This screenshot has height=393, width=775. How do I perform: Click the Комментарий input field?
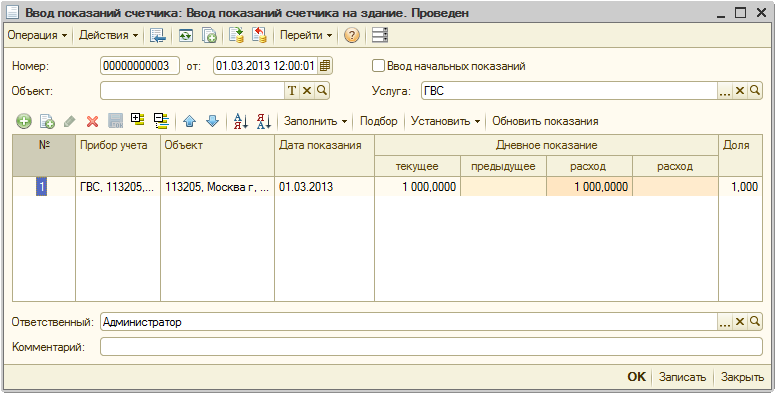(431, 347)
